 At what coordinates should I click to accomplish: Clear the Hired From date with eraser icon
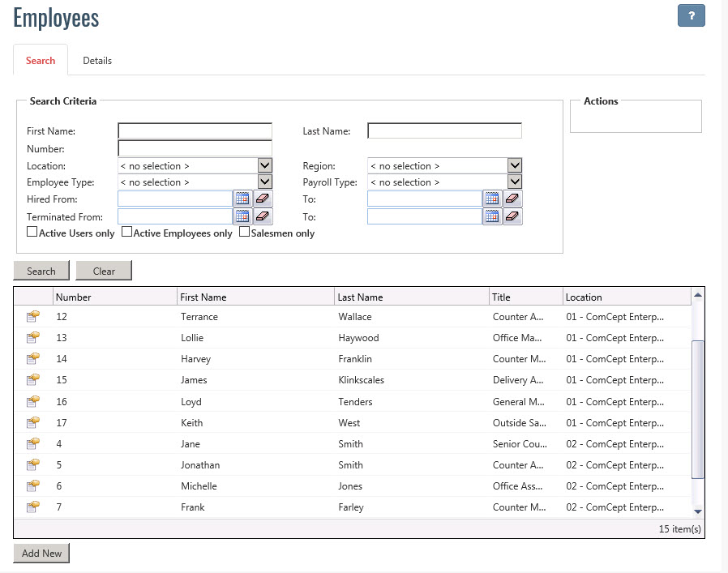pyautogui.click(x=263, y=199)
